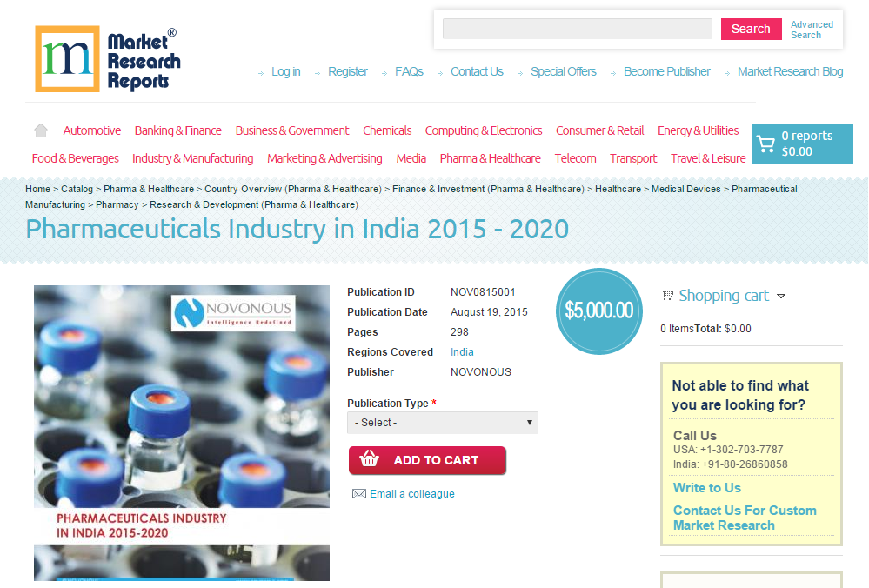
Task: Open Become Publisher link
Action: 666,72
